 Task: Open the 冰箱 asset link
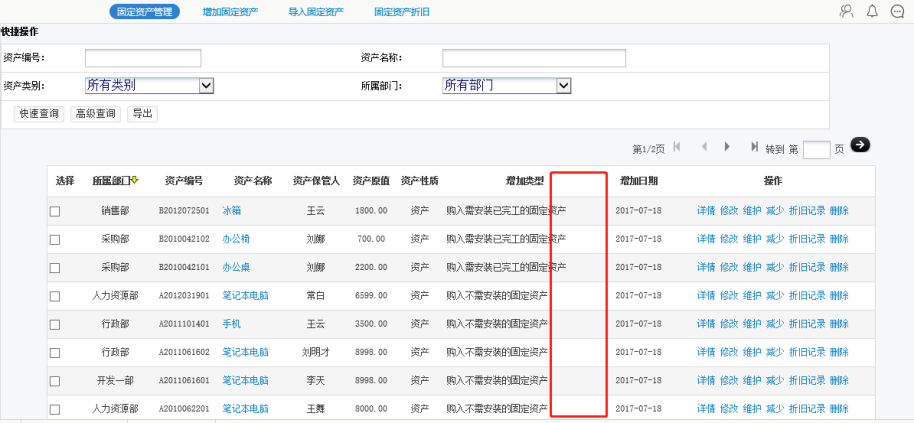point(231,211)
